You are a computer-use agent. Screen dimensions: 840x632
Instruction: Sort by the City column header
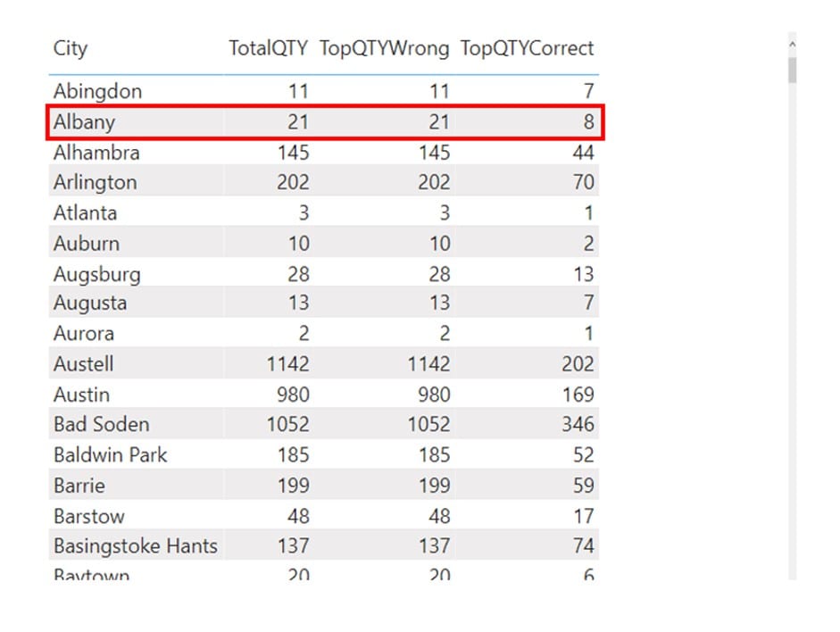click(71, 48)
